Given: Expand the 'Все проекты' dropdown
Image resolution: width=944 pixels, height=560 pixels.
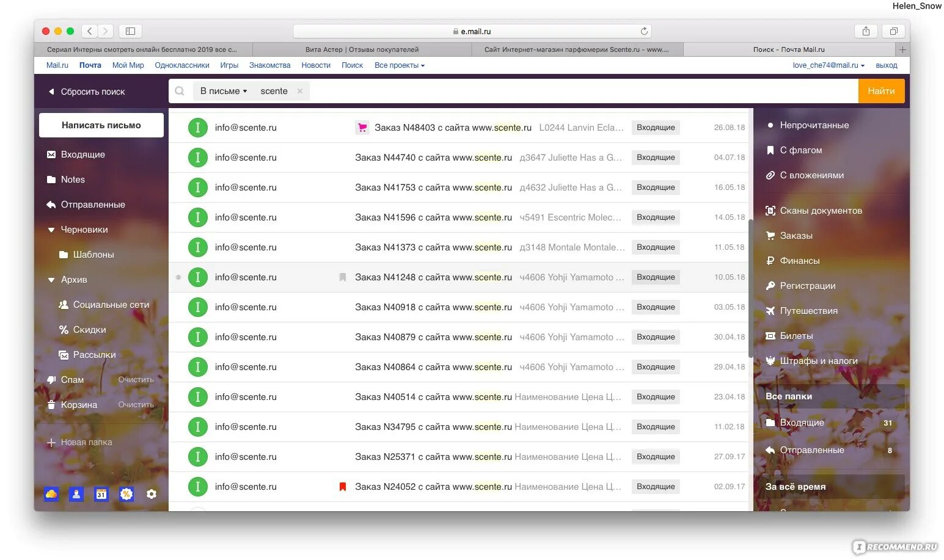Looking at the screenshot, I should coord(400,65).
